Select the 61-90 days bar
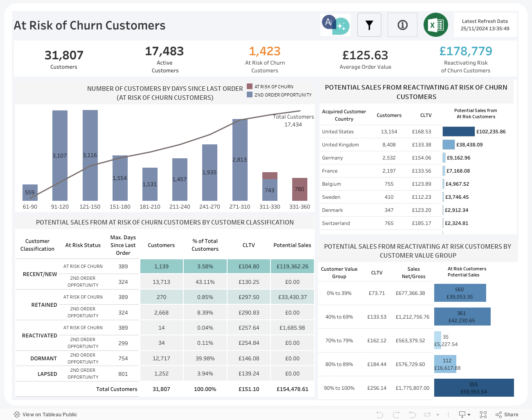 30,192
